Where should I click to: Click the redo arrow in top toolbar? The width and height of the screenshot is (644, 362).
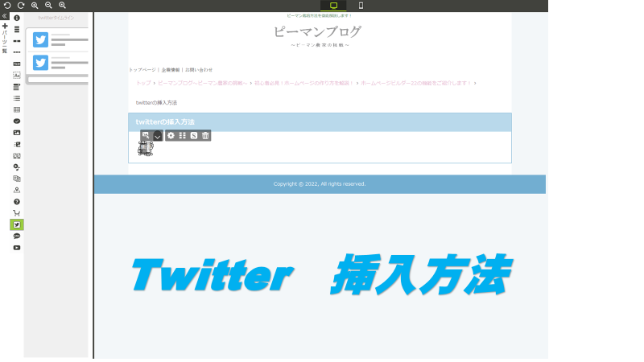[x=20, y=5]
